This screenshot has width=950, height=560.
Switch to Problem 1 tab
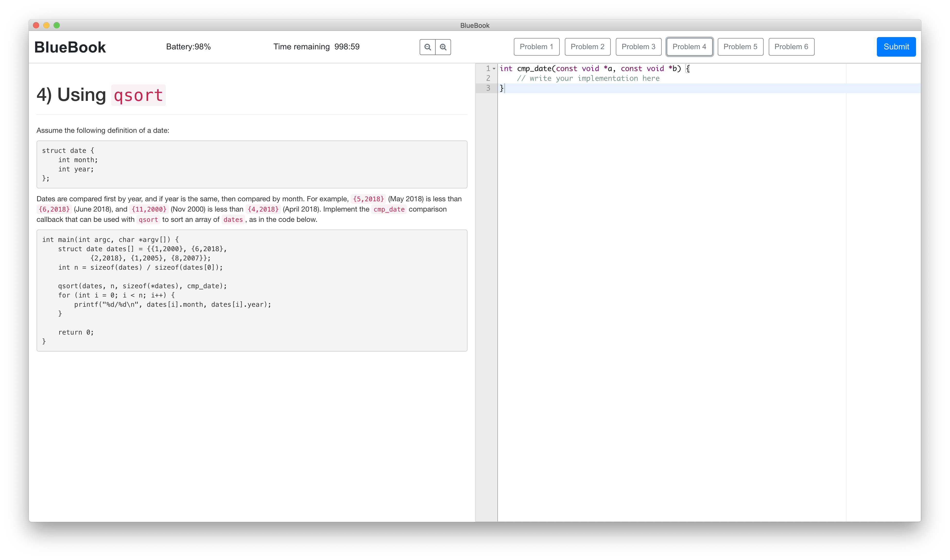coord(536,47)
